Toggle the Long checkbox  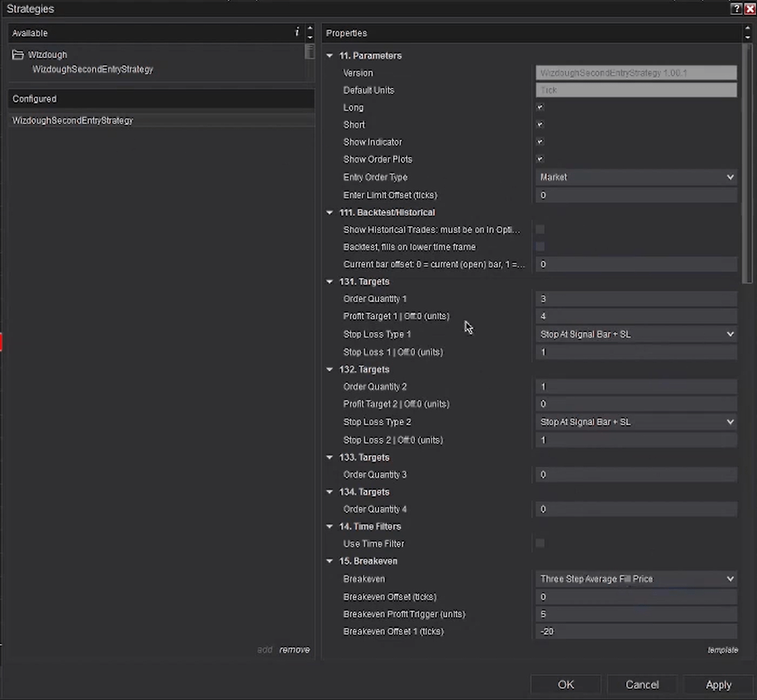pos(539,107)
